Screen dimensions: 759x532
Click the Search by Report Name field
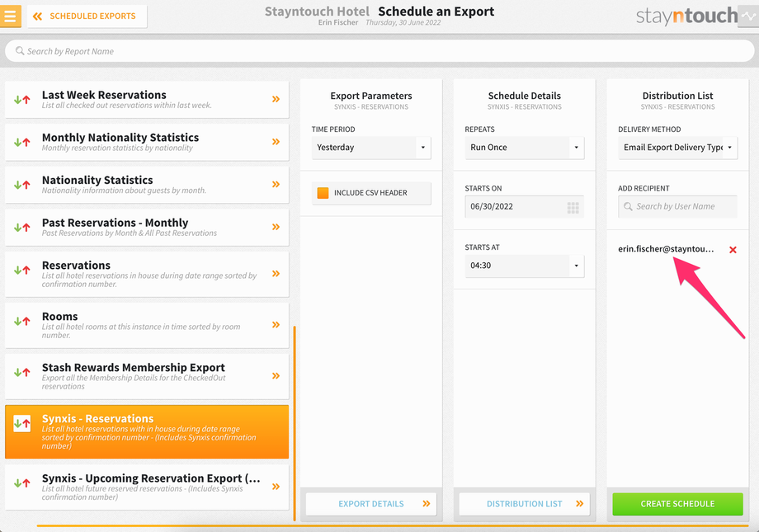[379, 51]
